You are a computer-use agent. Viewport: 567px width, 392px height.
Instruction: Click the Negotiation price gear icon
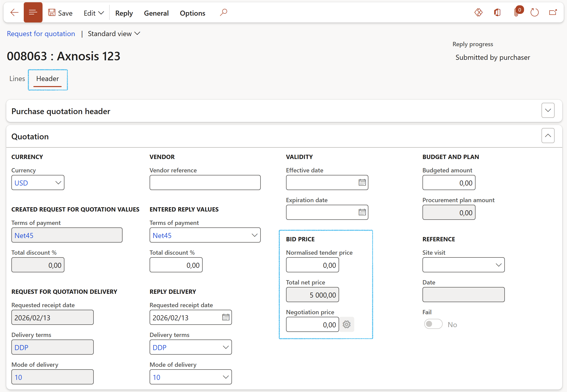point(346,324)
